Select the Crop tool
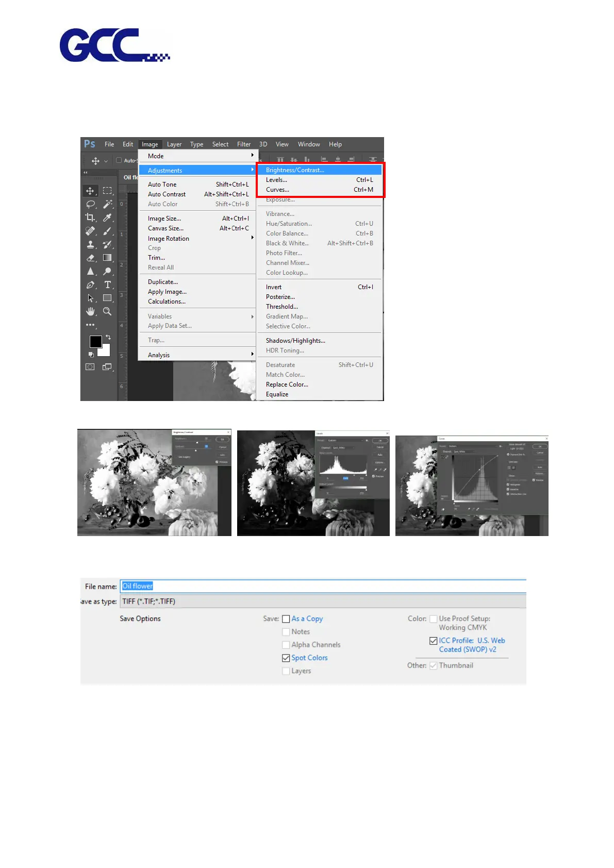The width and height of the screenshot is (614, 868). tap(90, 218)
